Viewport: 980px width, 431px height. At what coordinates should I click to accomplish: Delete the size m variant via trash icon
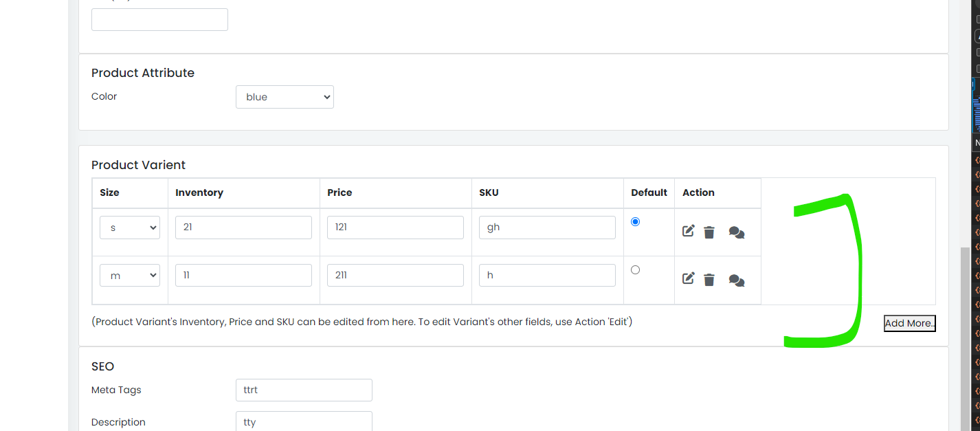[x=709, y=280]
